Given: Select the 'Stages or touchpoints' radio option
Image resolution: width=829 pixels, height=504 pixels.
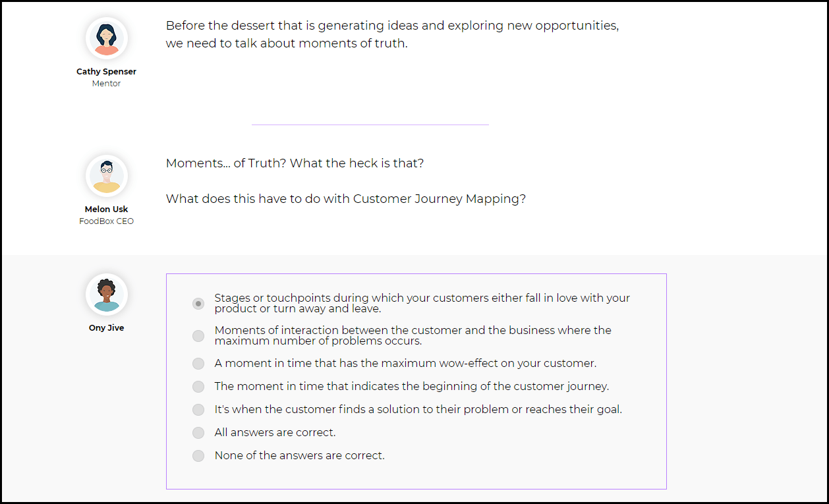Looking at the screenshot, I should 198,304.
